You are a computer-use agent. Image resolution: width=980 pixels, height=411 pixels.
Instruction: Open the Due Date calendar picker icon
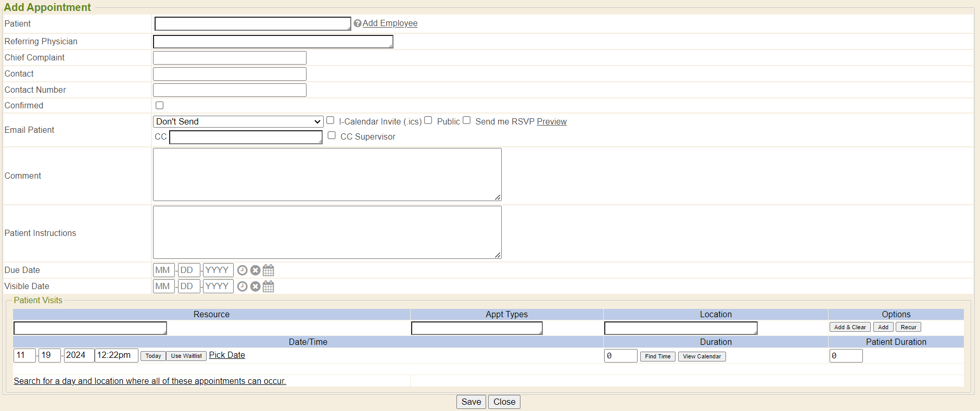pyautogui.click(x=269, y=270)
